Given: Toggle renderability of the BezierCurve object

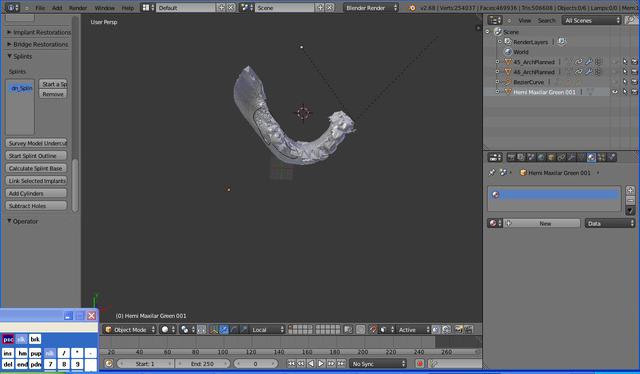Looking at the screenshot, I should pyautogui.click(x=634, y=82).
